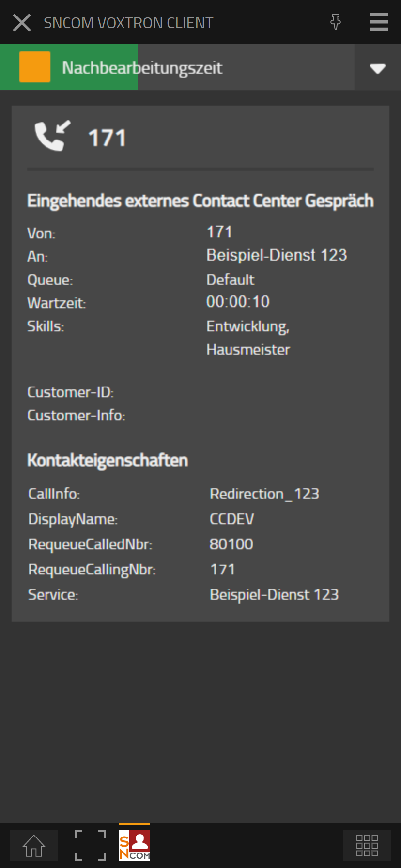
Task: Go to home via house icon
Action: [34, 846]
